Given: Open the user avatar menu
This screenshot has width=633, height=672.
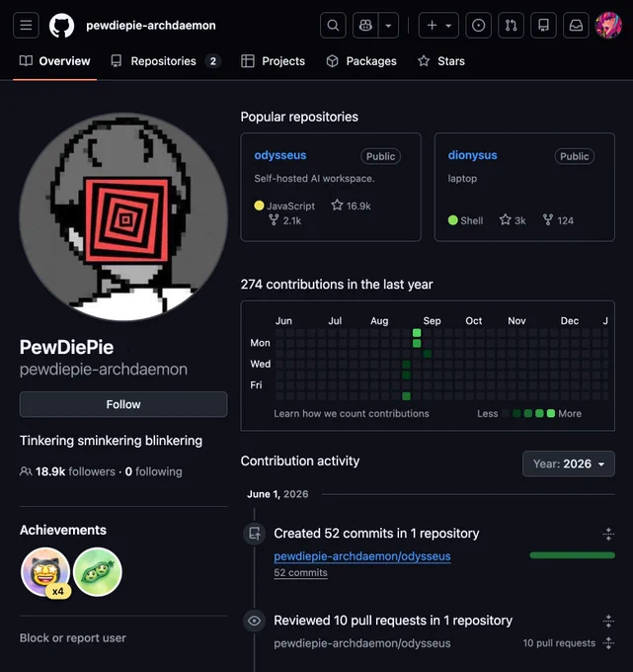Looking at the screenshot, I should [608, 26].
